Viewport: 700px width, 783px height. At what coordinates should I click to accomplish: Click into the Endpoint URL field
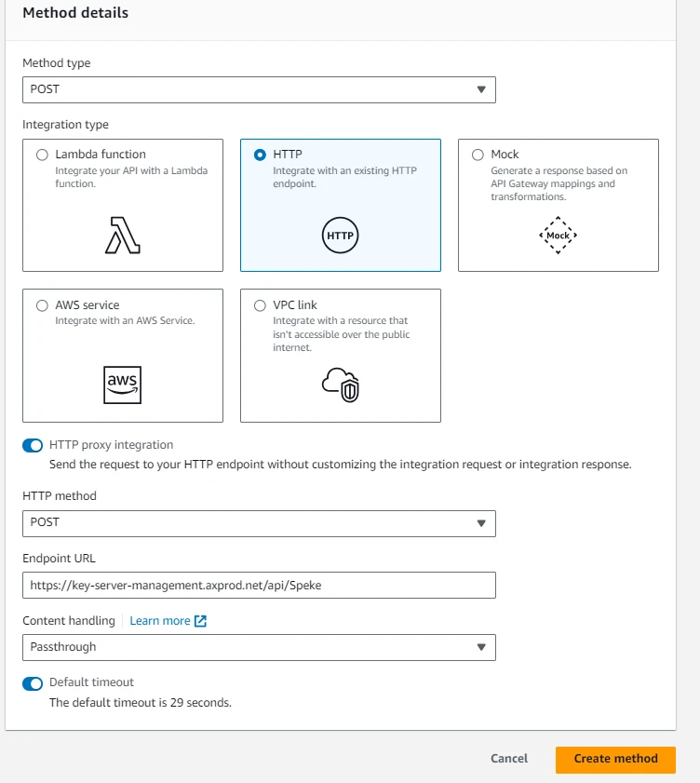point(259,585)
